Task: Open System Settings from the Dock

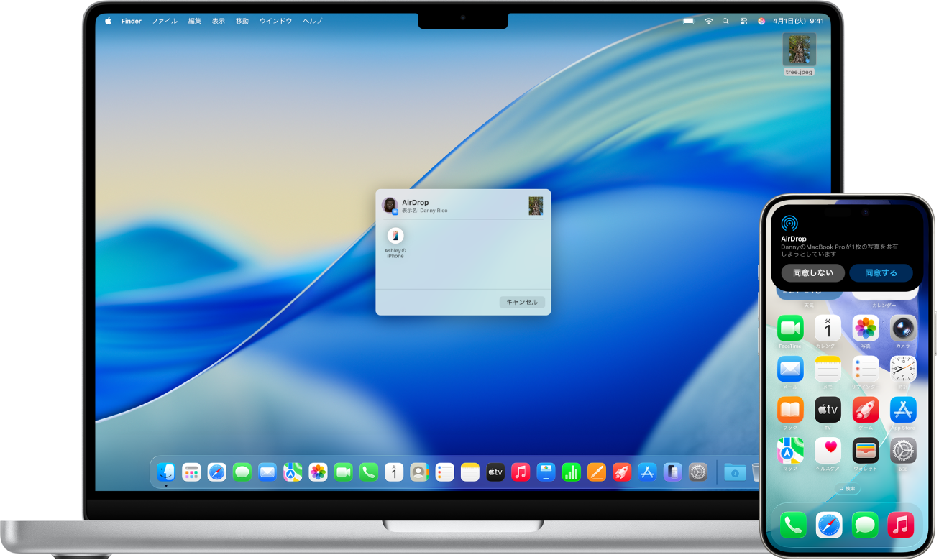Action: pos(697,472)
